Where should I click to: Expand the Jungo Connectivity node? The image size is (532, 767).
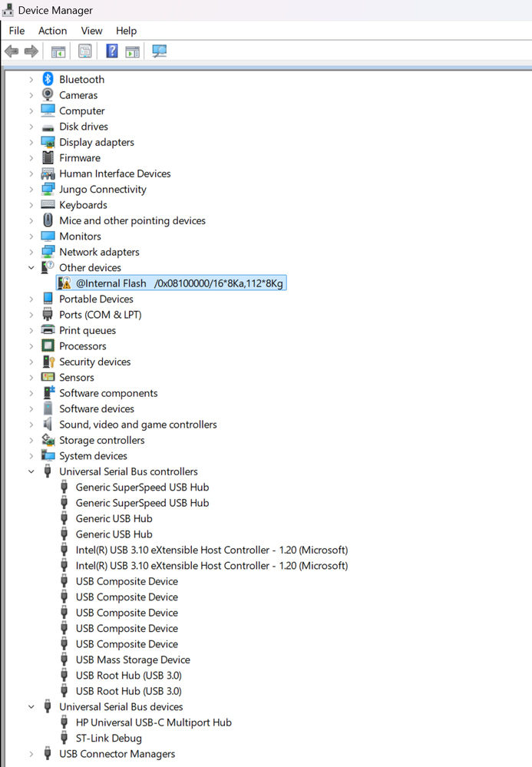pyautogui.click(x=31, y=190)
